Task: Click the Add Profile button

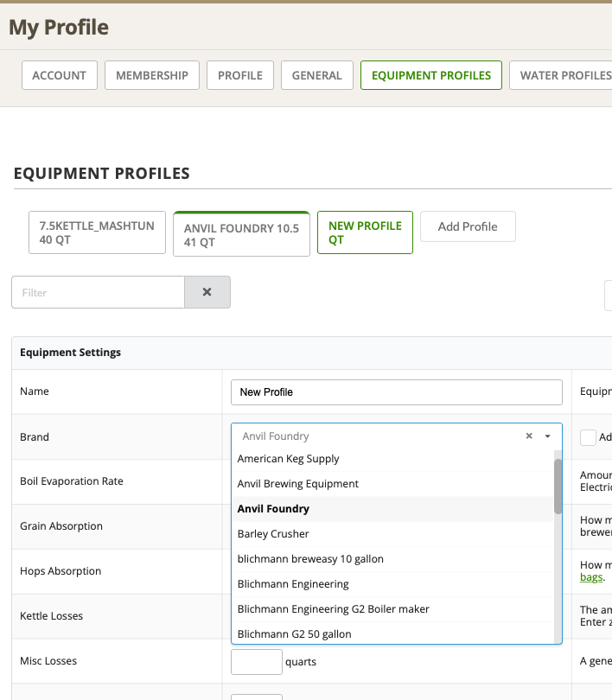Action: [468, 226]
